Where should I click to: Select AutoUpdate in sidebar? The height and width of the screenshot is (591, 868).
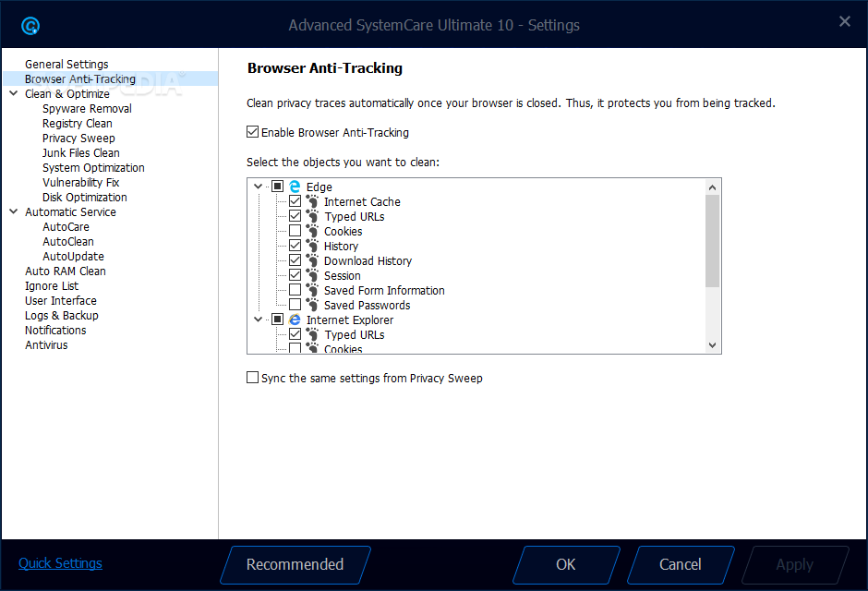tap(73, 256)
